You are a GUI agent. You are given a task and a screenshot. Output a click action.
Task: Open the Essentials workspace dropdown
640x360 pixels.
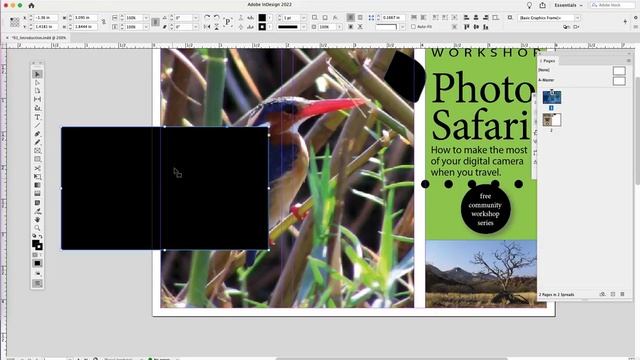[x=568, y=5]
